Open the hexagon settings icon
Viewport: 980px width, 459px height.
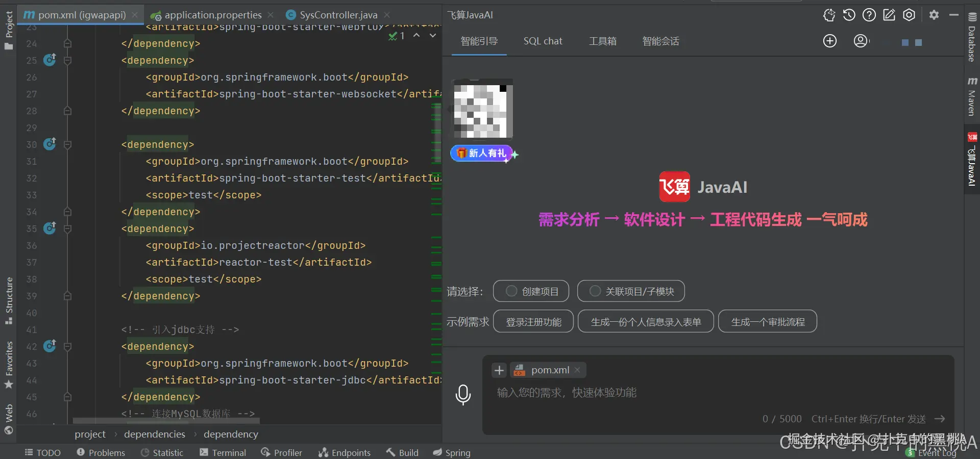[x=909, y=15]
